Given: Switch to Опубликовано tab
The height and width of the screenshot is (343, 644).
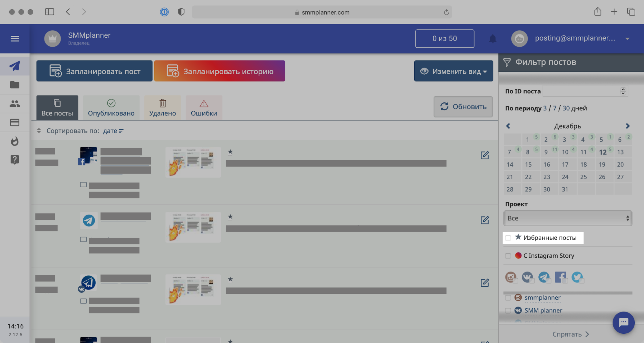Looking at the screenshot, I should pos(111,107).
